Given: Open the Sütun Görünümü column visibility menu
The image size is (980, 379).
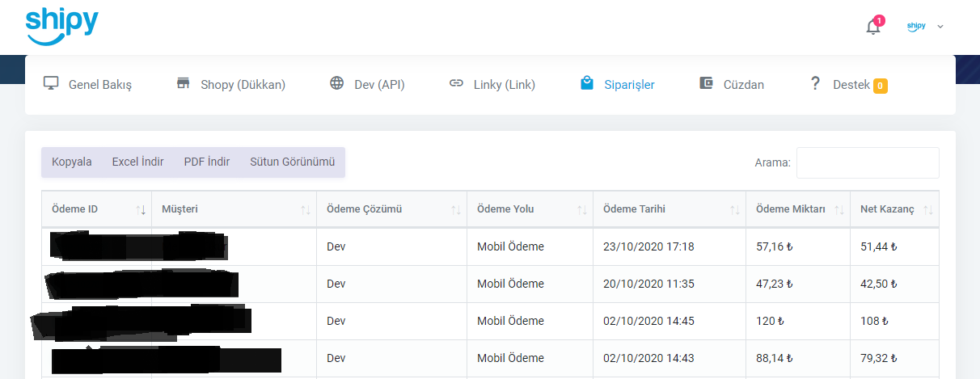Looking at the screenshot, I should click(292, 162).
